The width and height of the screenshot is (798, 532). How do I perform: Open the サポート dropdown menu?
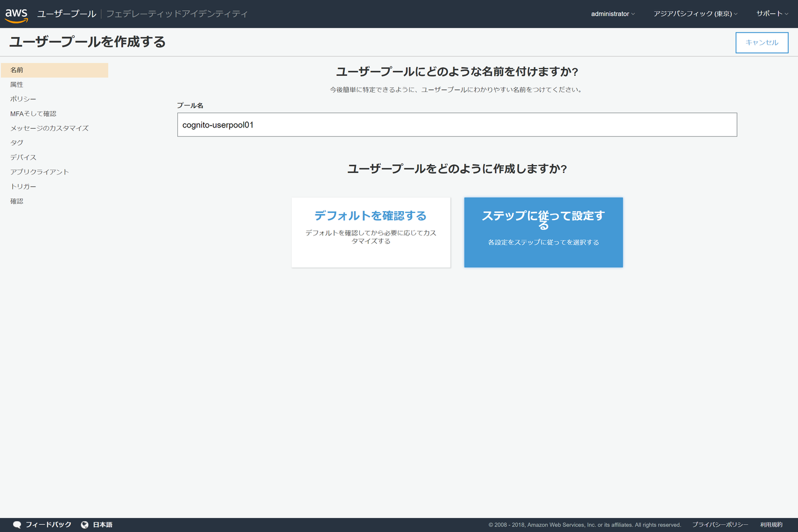(772, 14)
